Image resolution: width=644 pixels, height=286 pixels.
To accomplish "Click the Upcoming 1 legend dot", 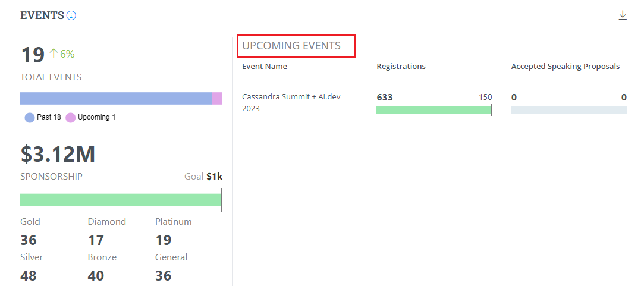I will 70,117.
